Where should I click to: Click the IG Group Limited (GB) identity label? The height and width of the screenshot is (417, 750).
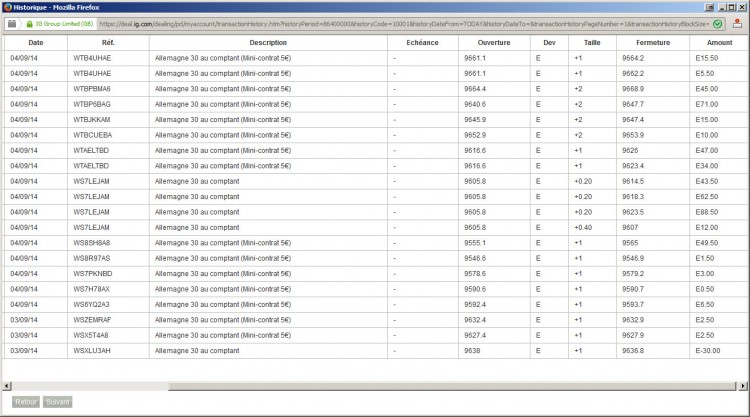click(64, 24)
